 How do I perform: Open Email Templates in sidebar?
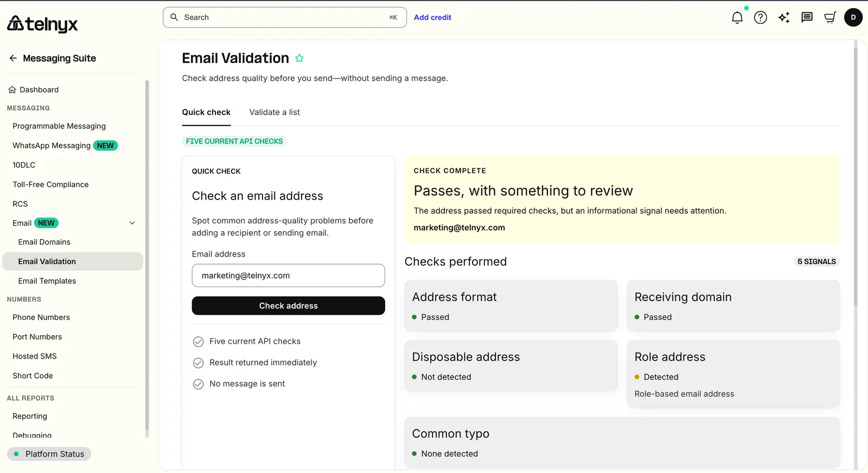(x=47, y=281)
